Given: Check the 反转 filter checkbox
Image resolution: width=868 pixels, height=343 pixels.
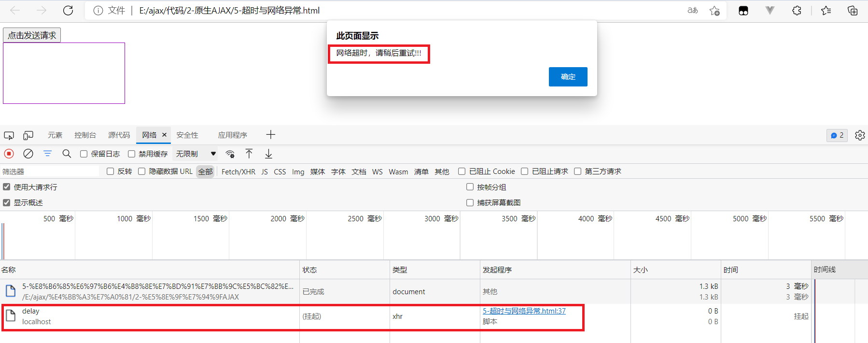Looking at the screenshot, I should [110, 171].
